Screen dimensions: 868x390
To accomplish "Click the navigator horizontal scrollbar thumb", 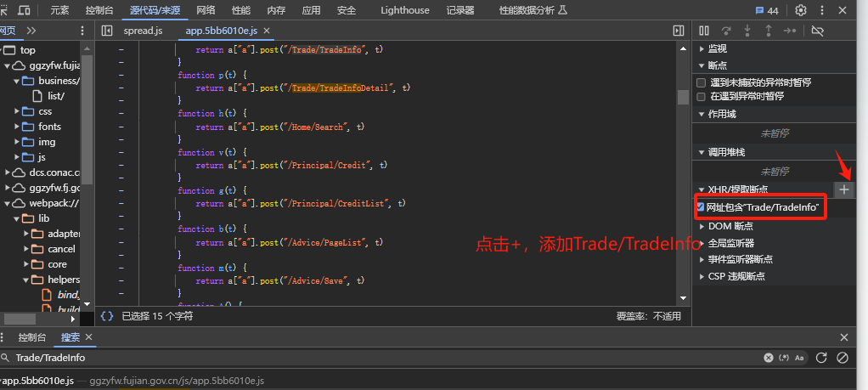I will [x=20, y=319].
